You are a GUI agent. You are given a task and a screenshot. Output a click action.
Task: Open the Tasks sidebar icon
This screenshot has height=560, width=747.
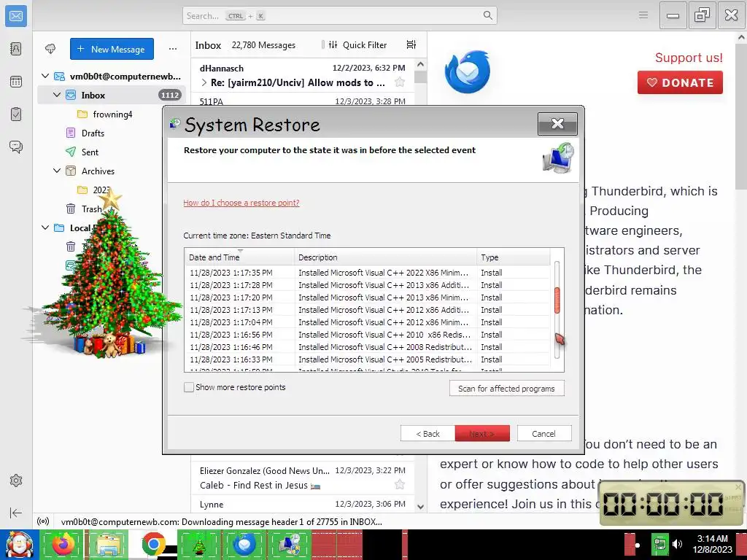click(16, 114)
